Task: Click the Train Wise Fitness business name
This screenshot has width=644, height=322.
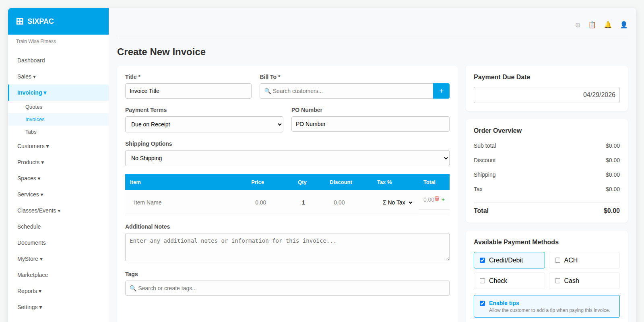Action: click(x=36, y=41)
